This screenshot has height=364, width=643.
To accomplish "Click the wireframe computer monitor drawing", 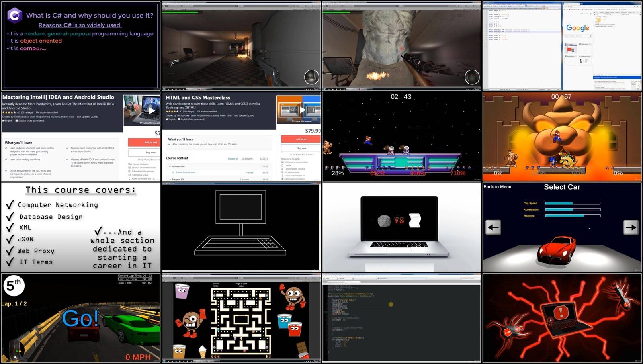I will coord(240,207).
